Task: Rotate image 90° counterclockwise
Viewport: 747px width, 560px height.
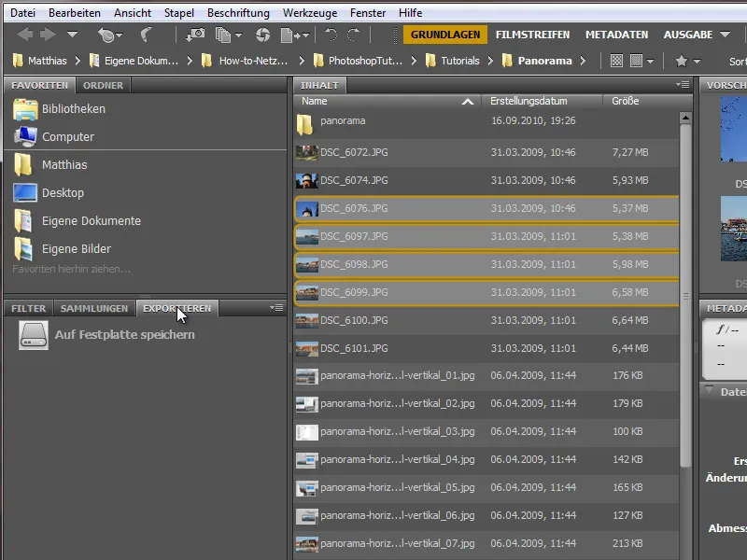Action: [331, 35]
